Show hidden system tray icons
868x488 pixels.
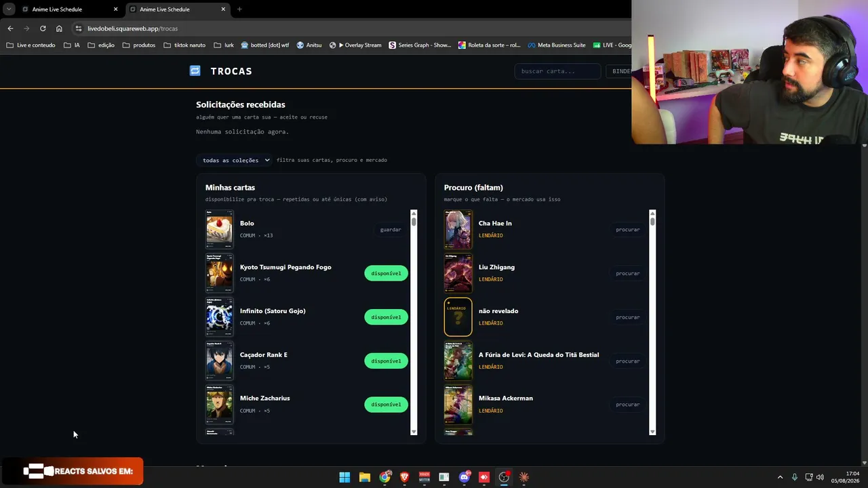(x=780, y=477)
